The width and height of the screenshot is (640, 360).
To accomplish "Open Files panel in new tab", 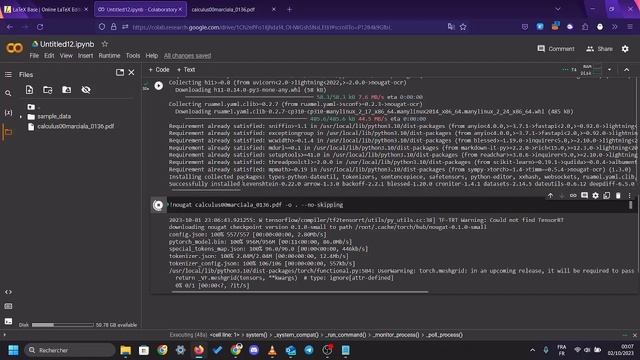I will (x=120, y=72).
